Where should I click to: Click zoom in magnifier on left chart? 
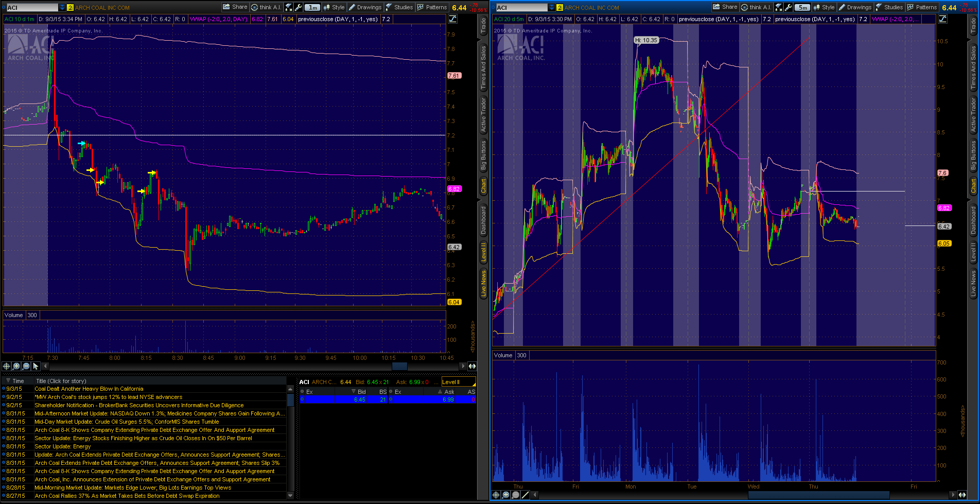(16, 366)
